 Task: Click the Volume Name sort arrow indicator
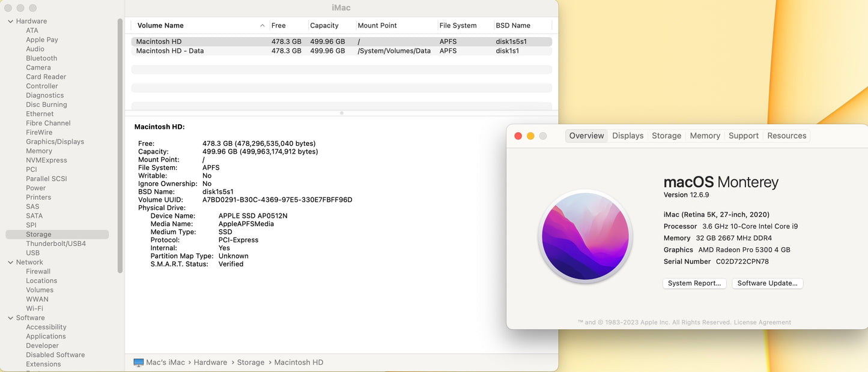tap(263, 26)
